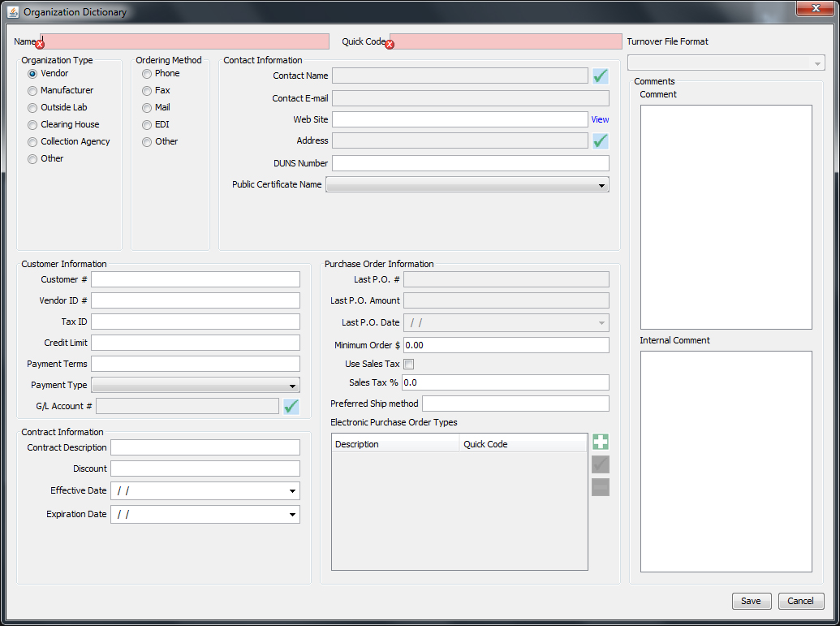Click the Vendor ID # field

pyautogui.click(x=196, y=300)
